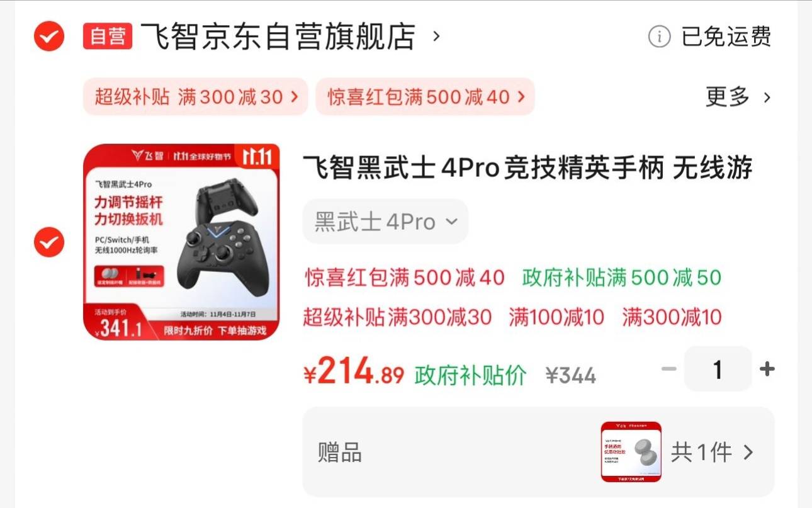This screenshot has width=812, height=508.
Task: Open the 惊喜红包满500减40 coupon tag
Action: 425,97
